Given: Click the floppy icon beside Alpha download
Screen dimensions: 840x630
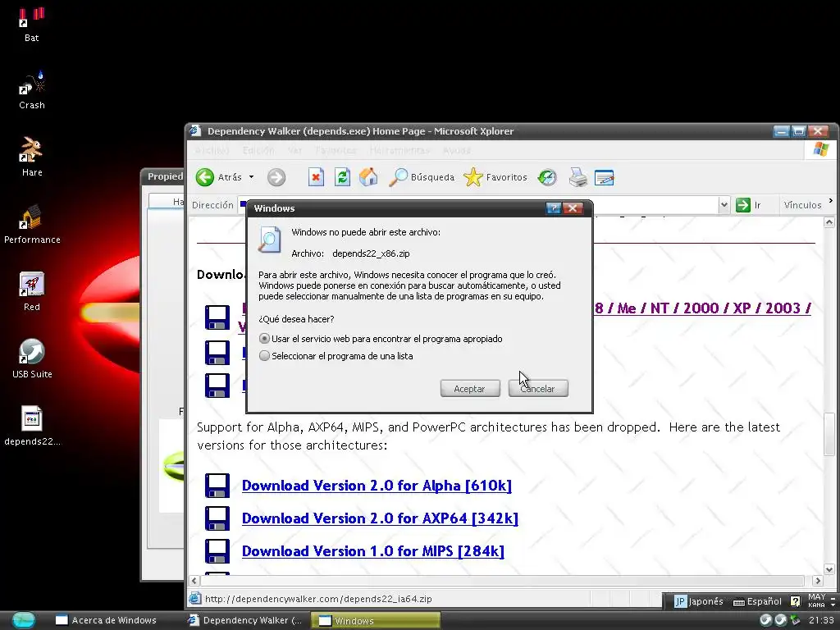Looking at the screenshot, I should coord(217,486).
